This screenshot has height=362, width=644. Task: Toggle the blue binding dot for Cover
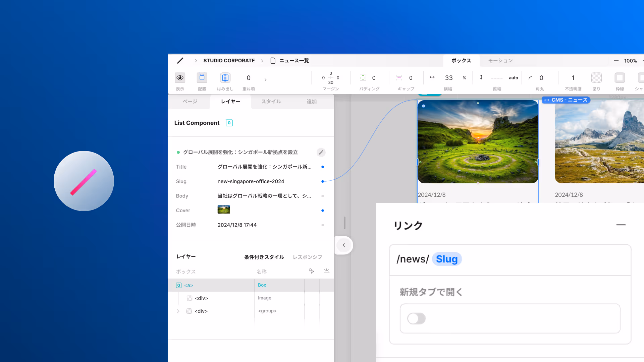click(x=323, y=210)
